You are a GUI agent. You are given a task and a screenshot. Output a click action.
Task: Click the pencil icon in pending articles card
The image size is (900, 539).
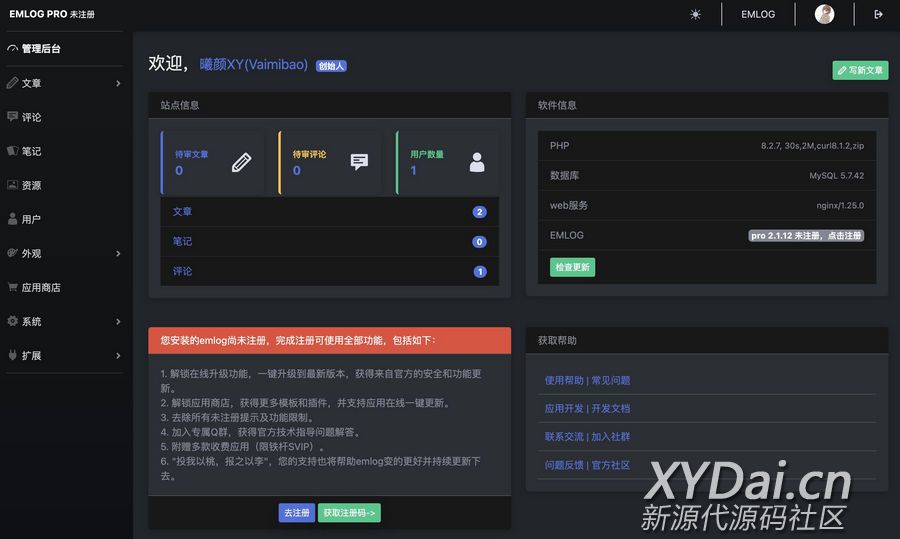click(x=241, y=162)
